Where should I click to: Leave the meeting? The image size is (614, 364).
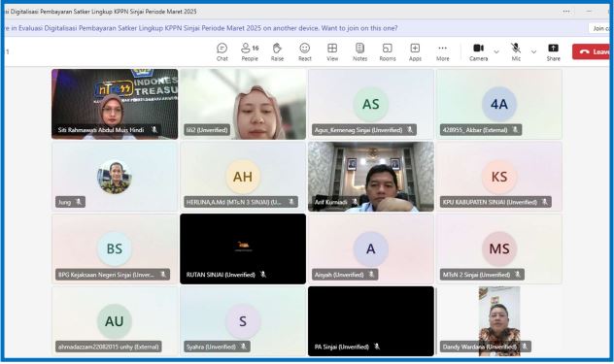pos(592,51)
